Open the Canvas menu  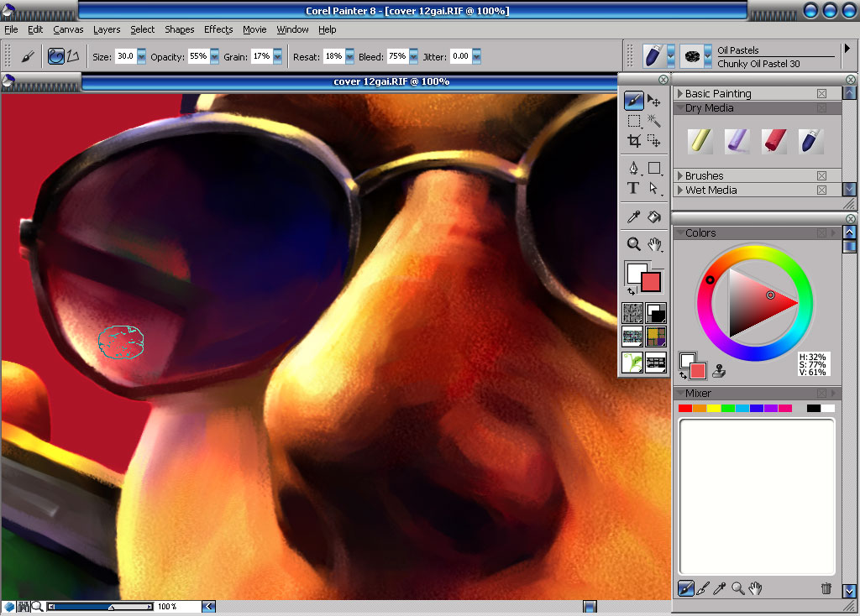pyautogui.click(x=68, y=29)
